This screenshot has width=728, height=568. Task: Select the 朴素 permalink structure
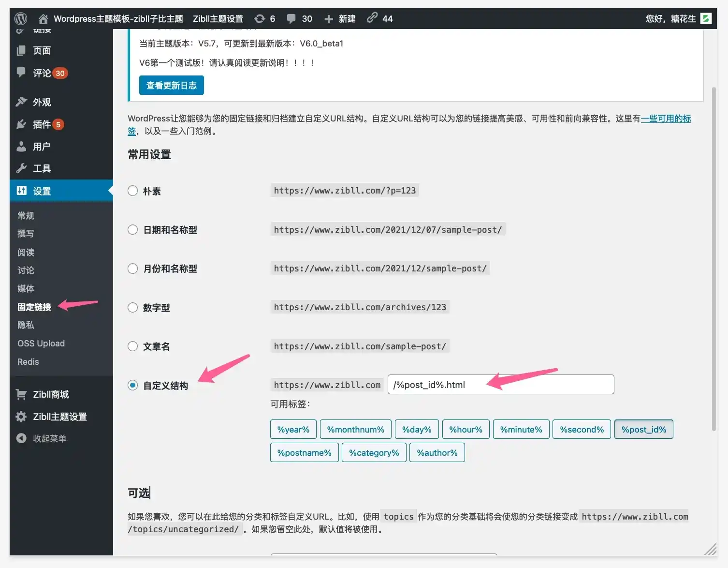coord(132,191)
